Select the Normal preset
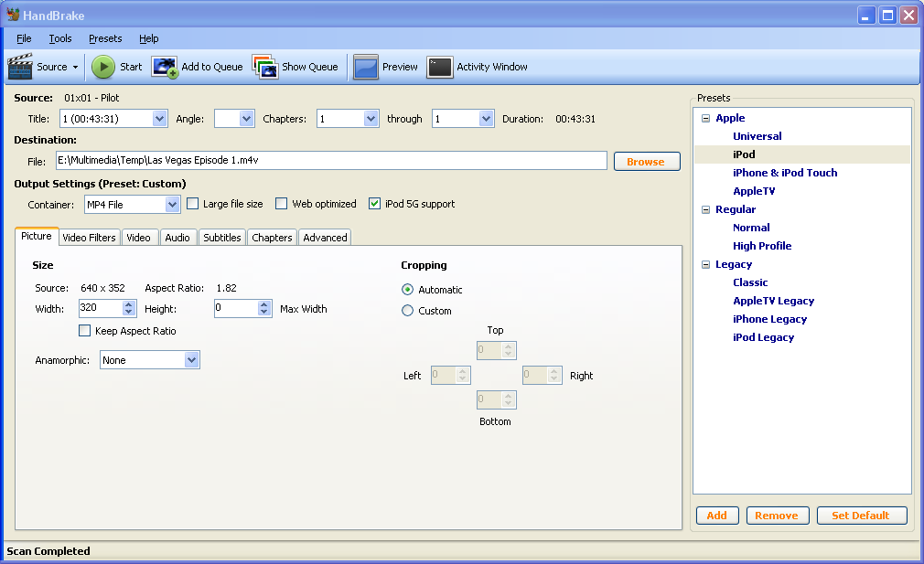This screenshot has width=924, height=564. point(751,228)
